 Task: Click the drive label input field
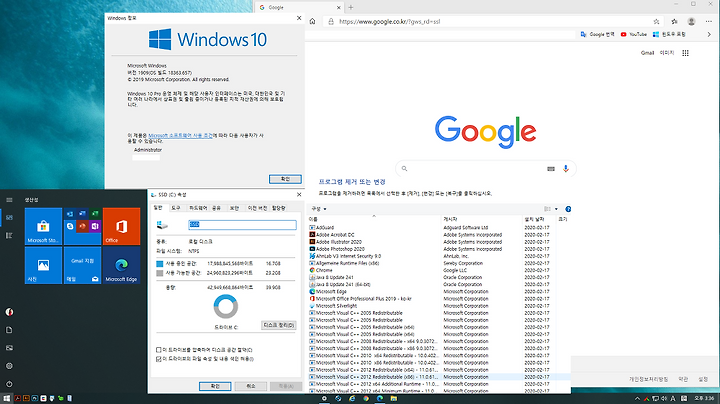(242, 224)
